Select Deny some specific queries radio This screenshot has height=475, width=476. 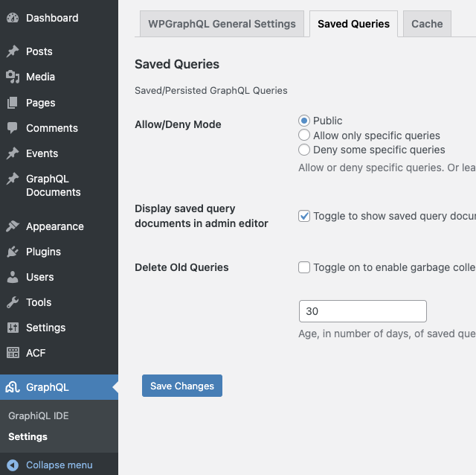pyautogui.click(x=304, y=150)
